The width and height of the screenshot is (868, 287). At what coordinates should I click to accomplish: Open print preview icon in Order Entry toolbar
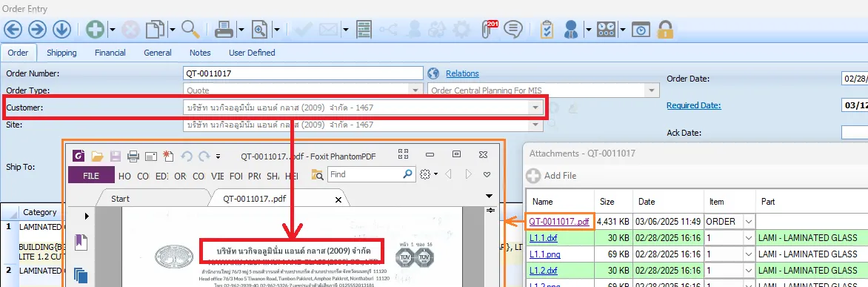click(x=260, y=29)
